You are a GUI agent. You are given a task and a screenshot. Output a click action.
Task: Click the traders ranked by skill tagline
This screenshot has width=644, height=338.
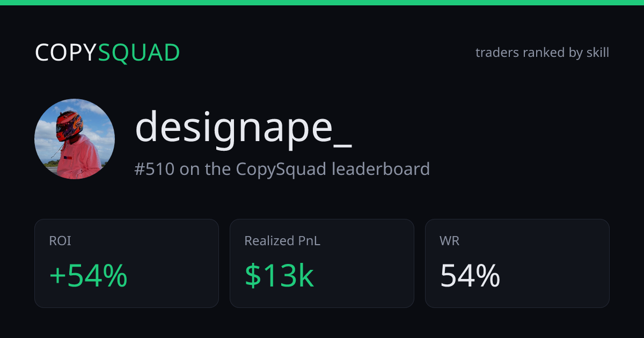pyautogui.click(x=542, y=53)
